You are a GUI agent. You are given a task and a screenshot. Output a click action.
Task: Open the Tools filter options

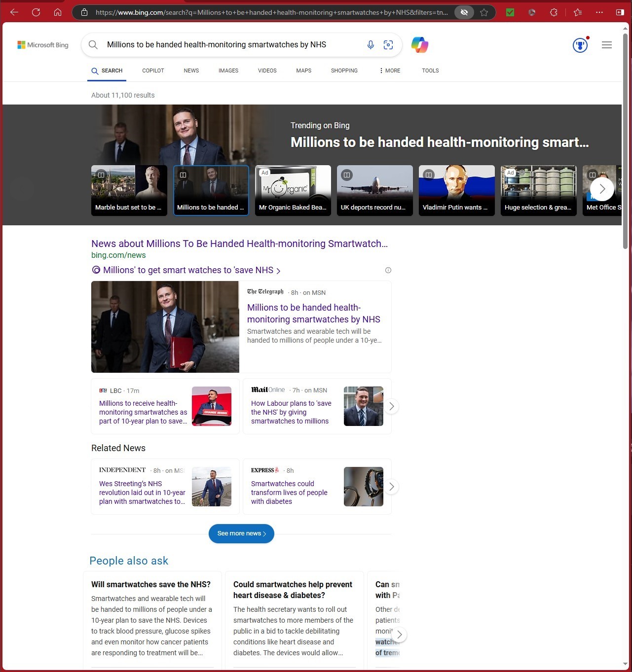click(x=430, y=71)
